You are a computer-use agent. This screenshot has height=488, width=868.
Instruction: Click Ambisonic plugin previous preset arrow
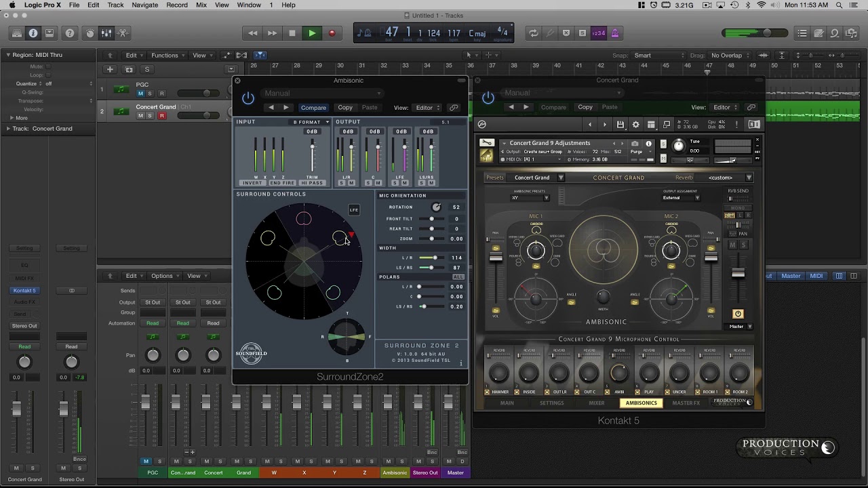pos(271,107)
